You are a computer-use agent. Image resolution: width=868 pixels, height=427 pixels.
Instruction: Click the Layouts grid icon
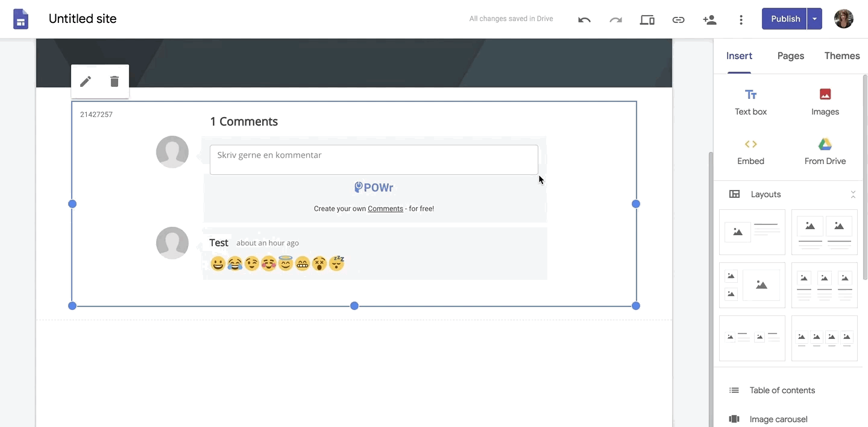pyautogui.click(x=734, y=194)
